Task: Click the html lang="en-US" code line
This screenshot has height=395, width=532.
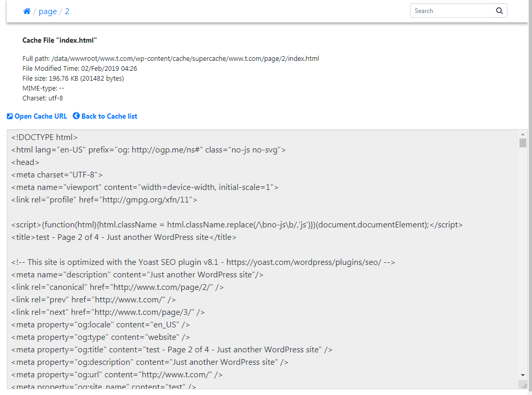Action: pyautogui.click(x=149, y=150)
